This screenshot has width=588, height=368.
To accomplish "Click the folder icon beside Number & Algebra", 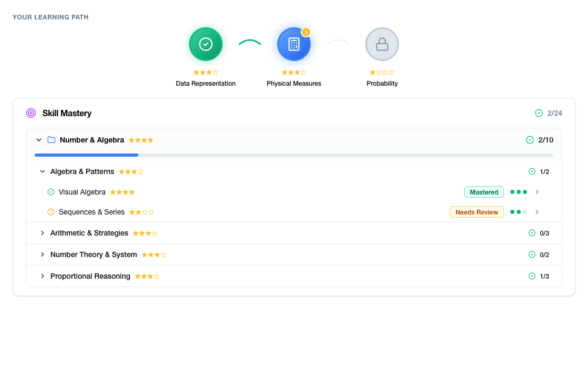I will tap(51, 140).
